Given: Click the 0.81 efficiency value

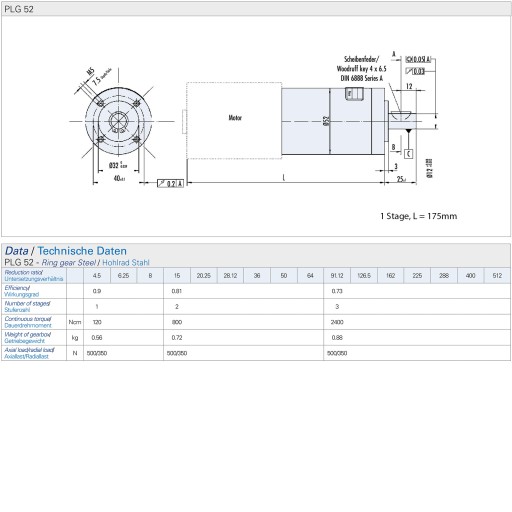Looking at the screenshot, I should 177,291.
